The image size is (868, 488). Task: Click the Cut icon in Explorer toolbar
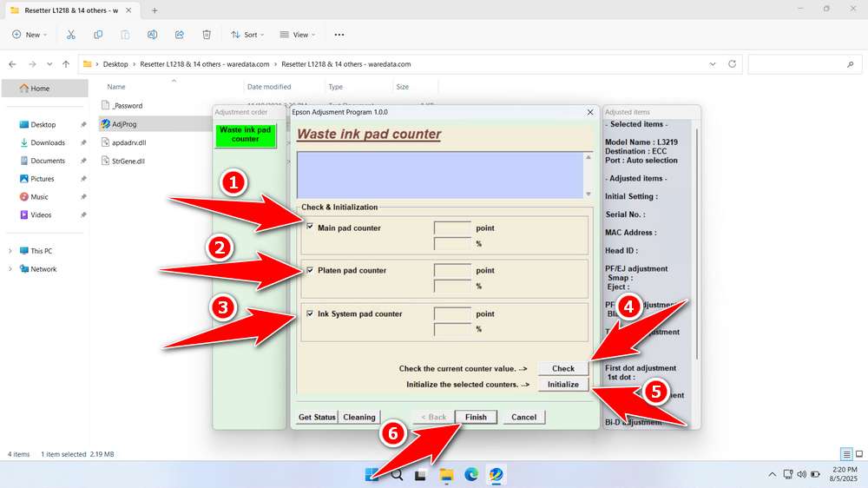point(71,35)
